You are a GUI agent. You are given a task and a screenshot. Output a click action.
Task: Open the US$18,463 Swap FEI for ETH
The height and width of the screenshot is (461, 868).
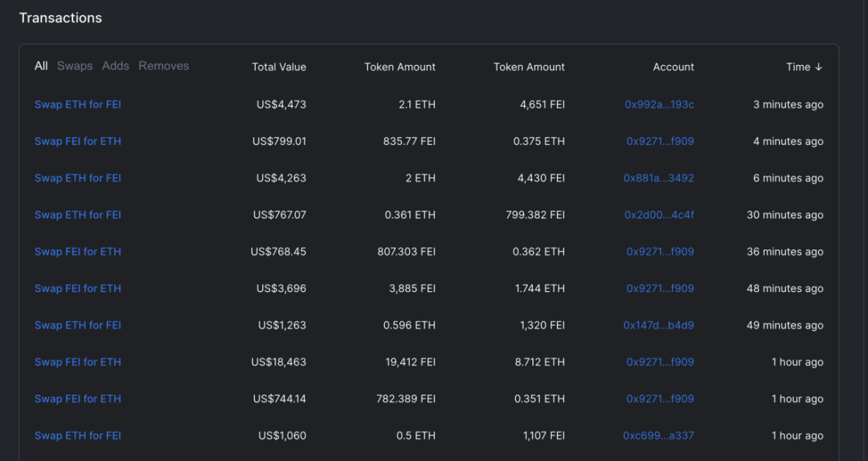pyautogui.click(x=78, y=362)
